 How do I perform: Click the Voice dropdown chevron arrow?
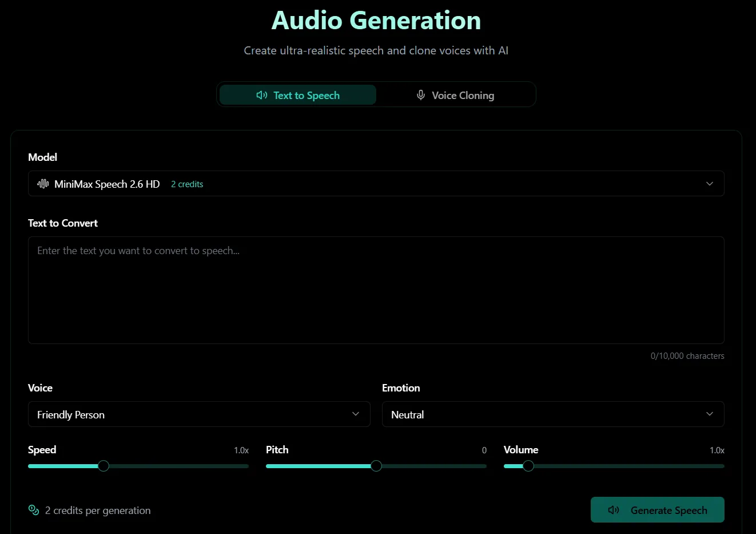[356, 414]
